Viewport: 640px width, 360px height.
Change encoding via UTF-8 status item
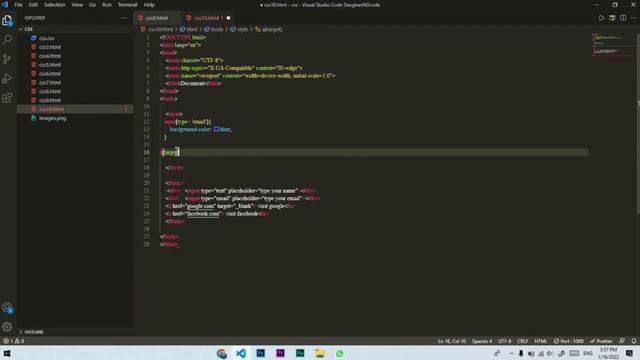point(504,341)
